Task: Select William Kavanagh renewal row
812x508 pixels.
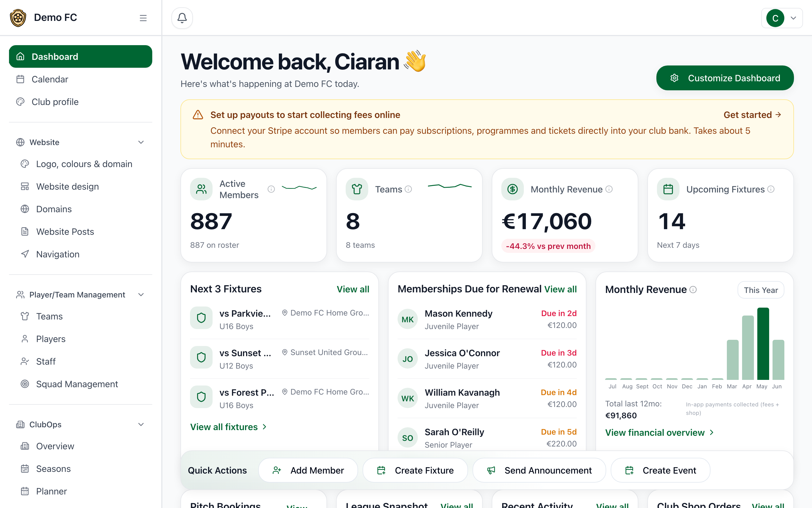Action: [487, 398]
